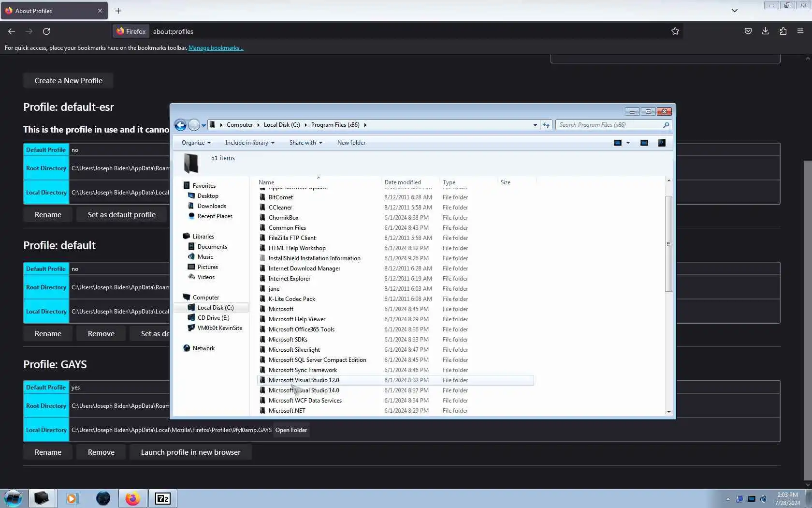Open Save to Pocket in Firefox toolbar
This screenshot has height=508, width=812.
click(748, 31)
